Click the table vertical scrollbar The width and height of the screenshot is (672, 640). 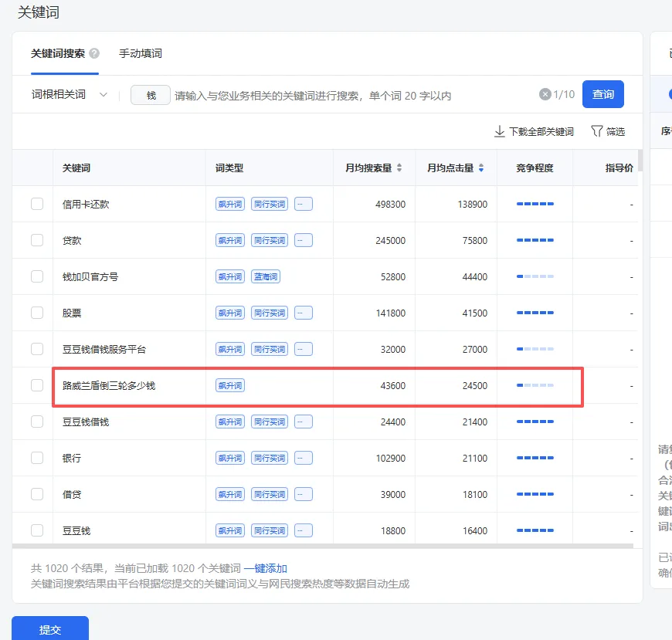click(x=640, y=161)
